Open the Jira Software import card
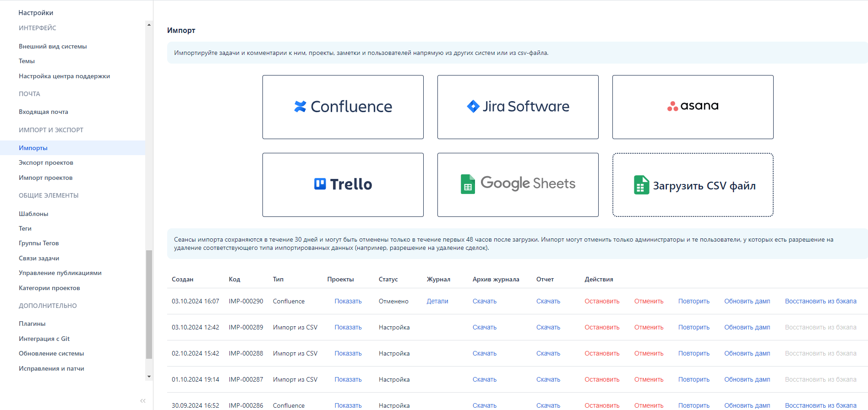Image resolution: width=868 pixels, height=410 pixels. pyautogui.click(x=518, y=107)
